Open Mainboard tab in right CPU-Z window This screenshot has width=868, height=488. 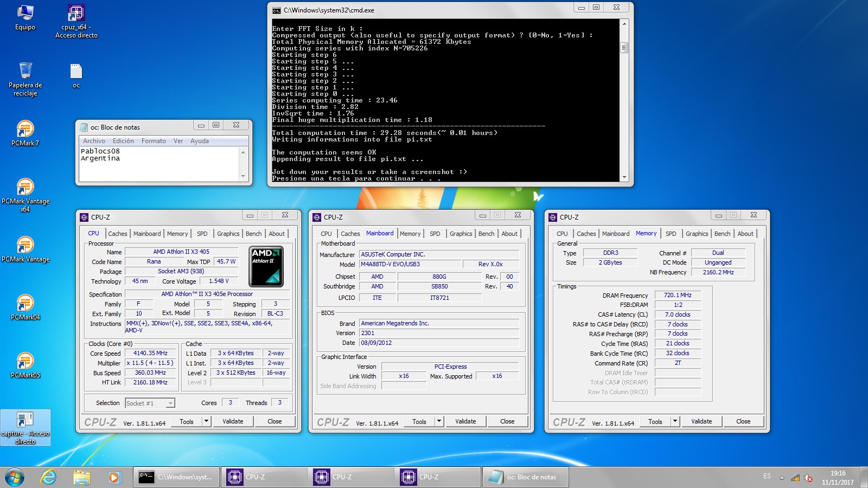(616, 234)
